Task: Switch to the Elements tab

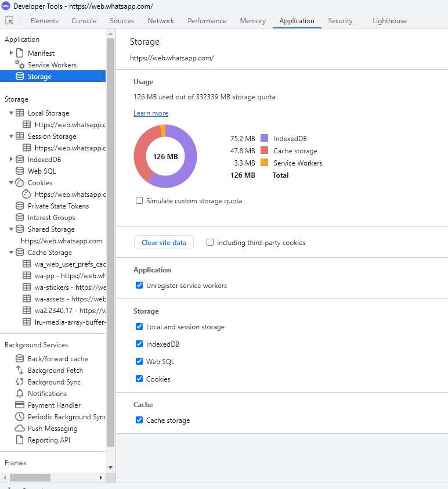Action: pos(44,21)
